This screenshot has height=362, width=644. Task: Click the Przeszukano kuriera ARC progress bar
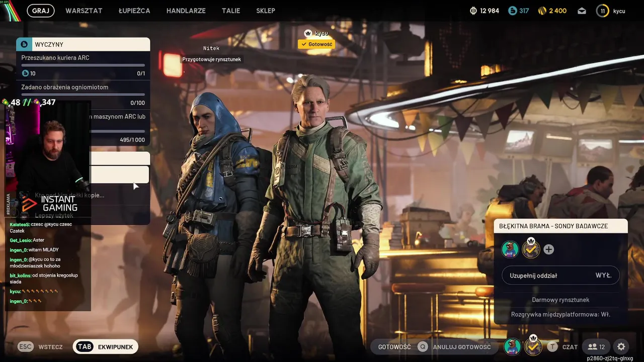[83, 65]
